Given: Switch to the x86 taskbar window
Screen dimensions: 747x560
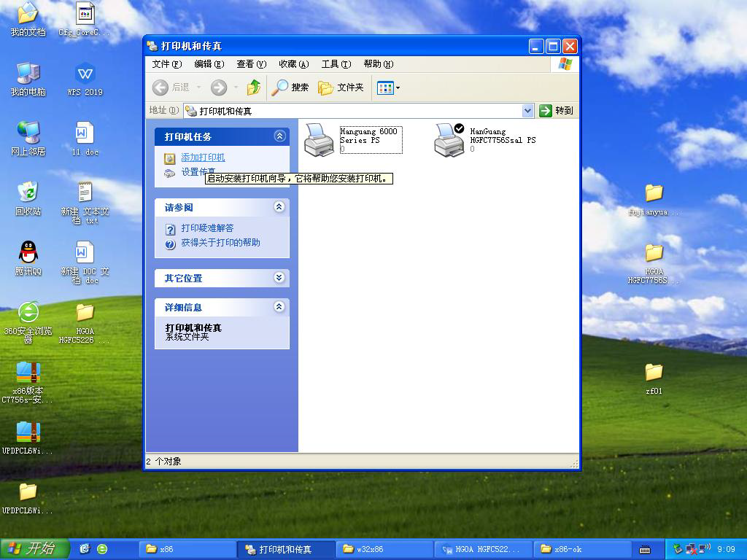Looking at the screenshot, I should (x=187, y=549).
